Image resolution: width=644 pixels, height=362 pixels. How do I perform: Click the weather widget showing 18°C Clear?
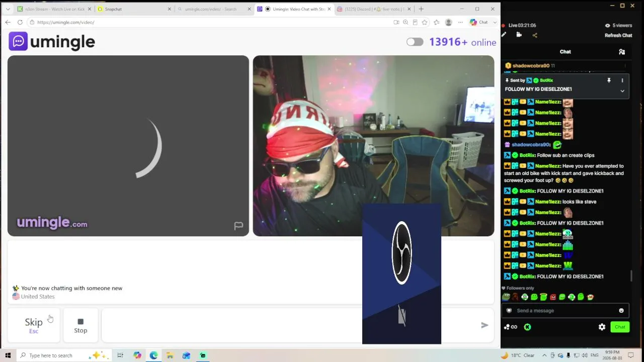pyautogui.click(x=518, y=355)
